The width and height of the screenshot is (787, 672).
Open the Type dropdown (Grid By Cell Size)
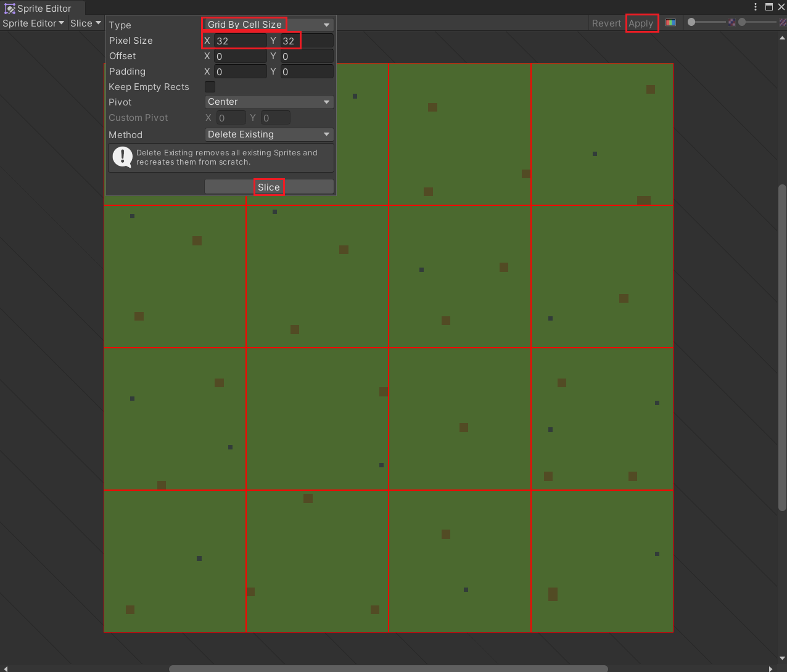[x=269, y=25]
